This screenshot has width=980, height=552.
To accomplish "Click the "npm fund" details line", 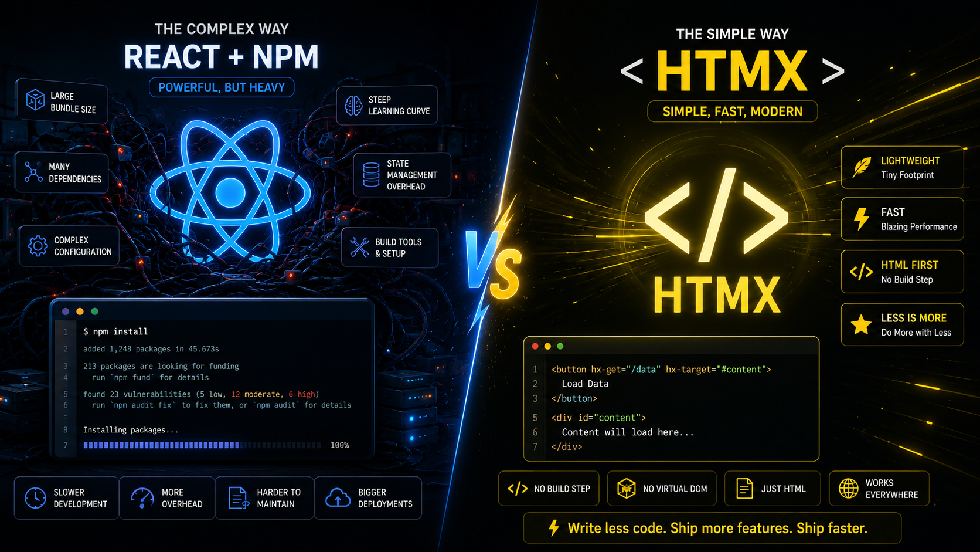I will pyautogui.click(x=150, y=378).
